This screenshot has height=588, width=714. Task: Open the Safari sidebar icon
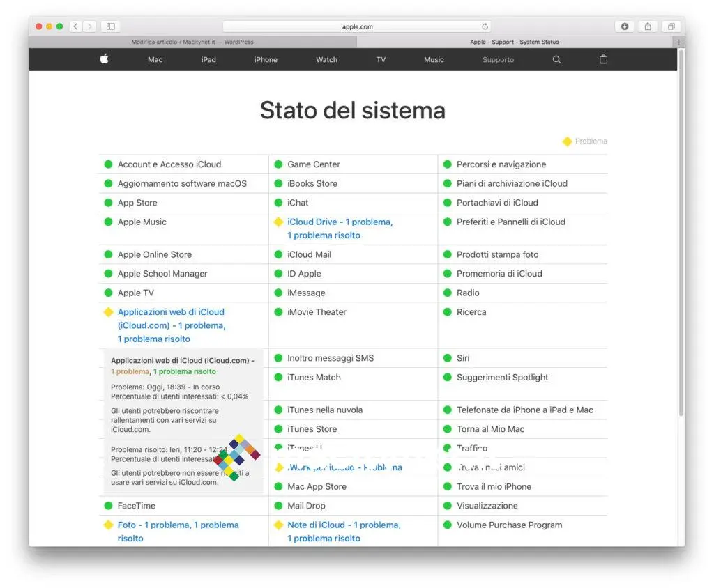coord(110,26)
